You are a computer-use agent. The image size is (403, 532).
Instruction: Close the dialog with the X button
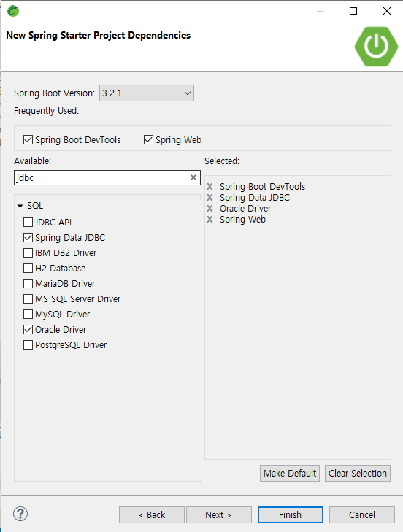point(387,11)
